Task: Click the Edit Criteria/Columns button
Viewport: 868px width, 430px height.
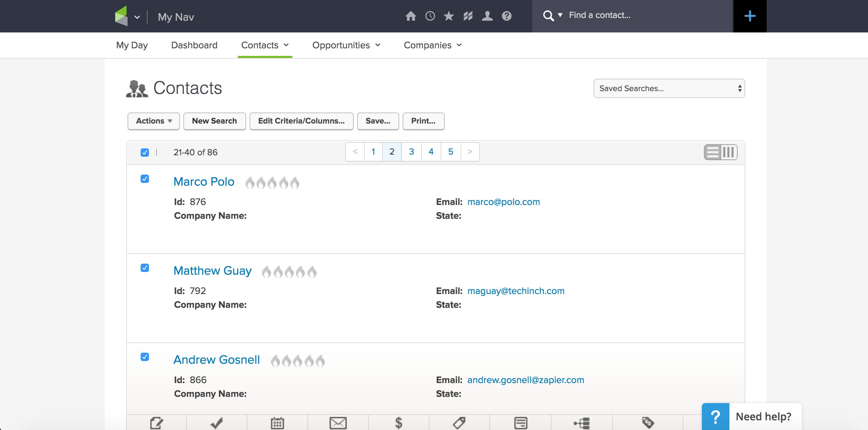Action: tap(301, 121)
